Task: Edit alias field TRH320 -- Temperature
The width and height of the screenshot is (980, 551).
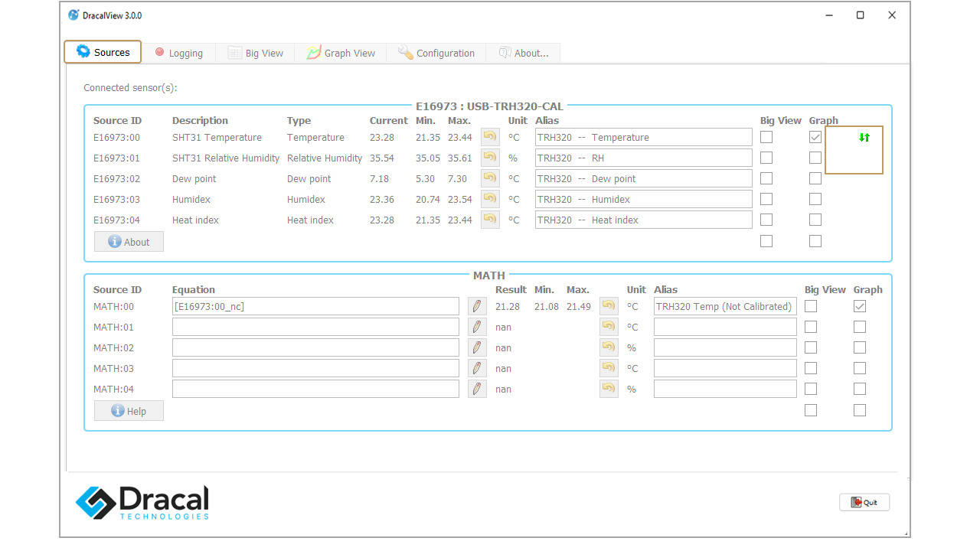Action: tap(644, 137)
